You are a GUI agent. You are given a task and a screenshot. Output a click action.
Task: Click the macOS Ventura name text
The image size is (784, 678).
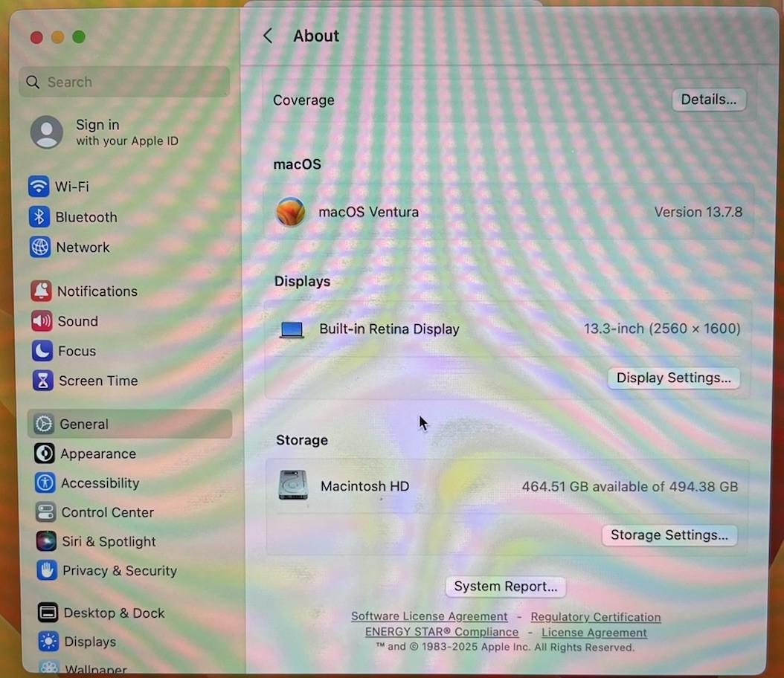pos(368,212)
